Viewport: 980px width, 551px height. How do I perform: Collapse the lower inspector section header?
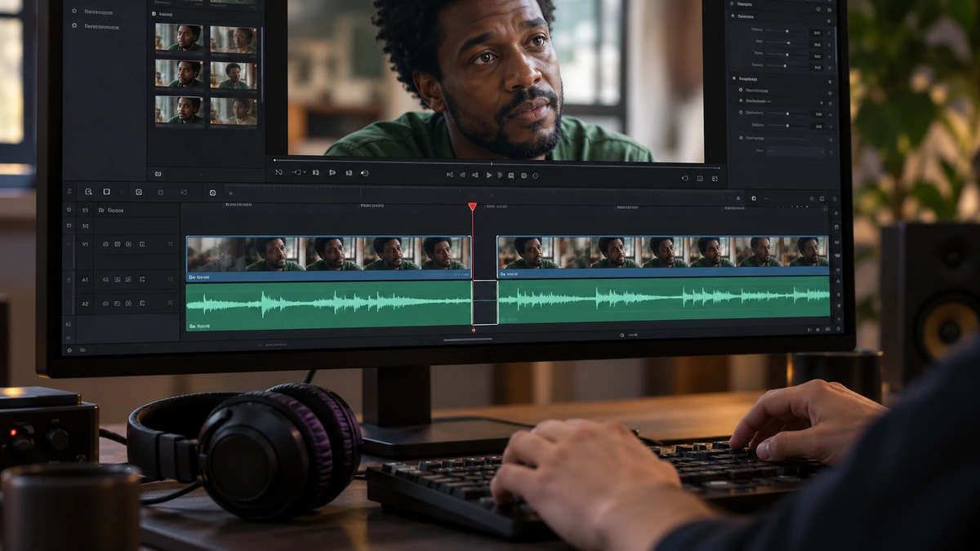pyautogui.click(x=734, y=78)
